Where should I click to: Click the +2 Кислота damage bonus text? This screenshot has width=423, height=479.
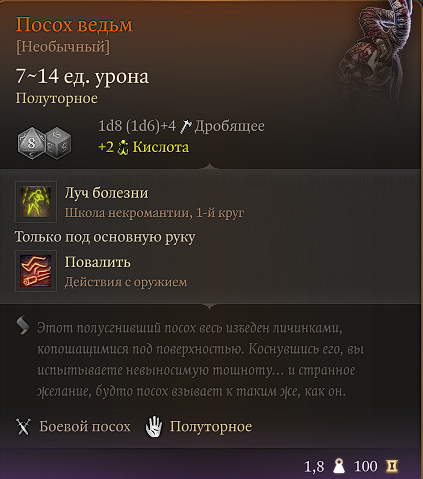[x=144, y=147]
